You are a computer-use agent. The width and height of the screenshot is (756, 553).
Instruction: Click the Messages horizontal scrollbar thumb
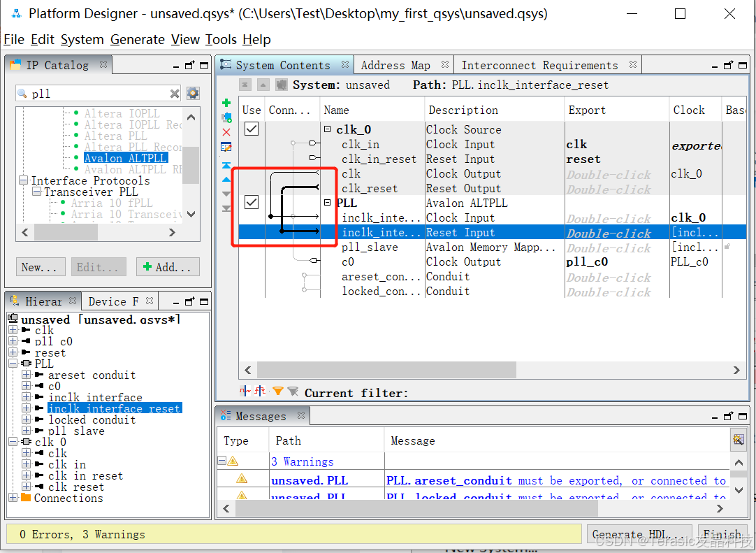[x=416, y=508]
